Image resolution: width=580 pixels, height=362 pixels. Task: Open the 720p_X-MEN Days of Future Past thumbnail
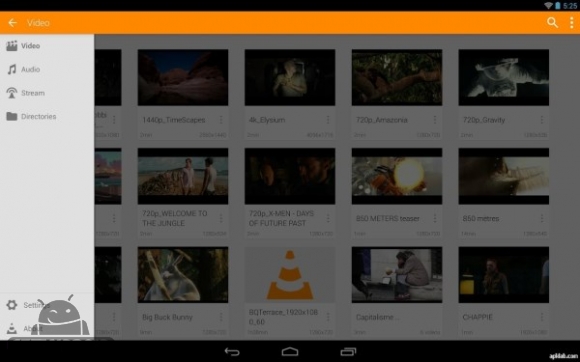pos(290,176)
